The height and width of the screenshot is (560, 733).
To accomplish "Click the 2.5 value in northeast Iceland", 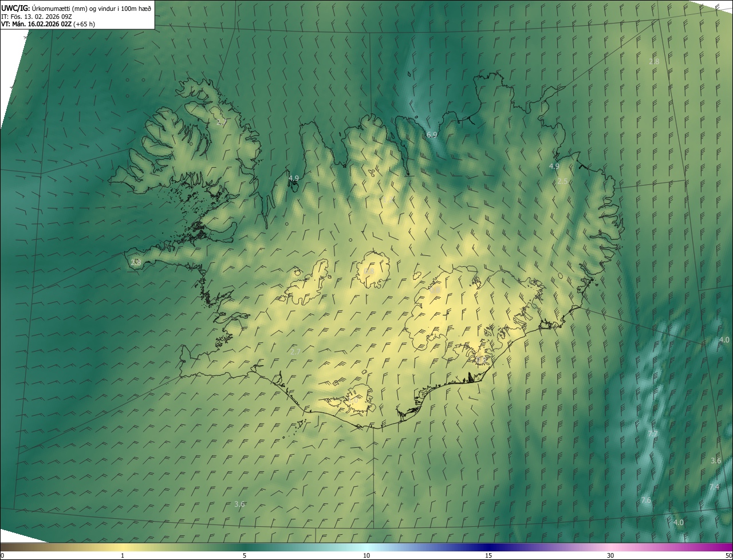I will (x=562, y=181).
